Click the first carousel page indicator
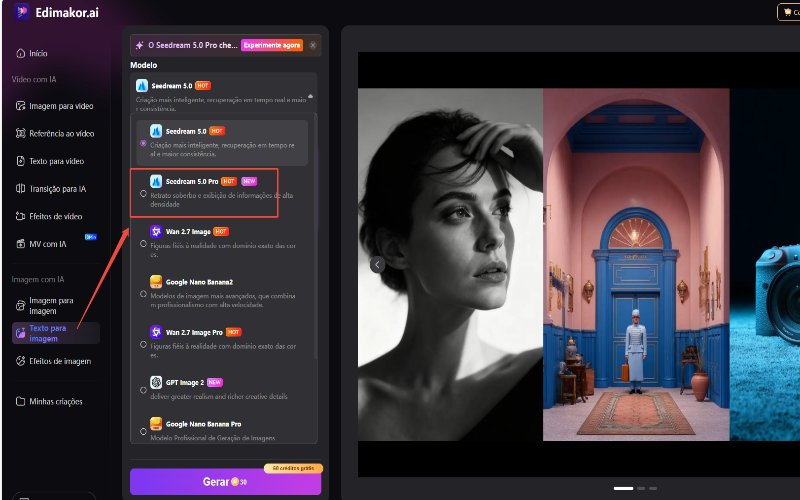Viewport: 800px width, 500px height. coord(623,488)
